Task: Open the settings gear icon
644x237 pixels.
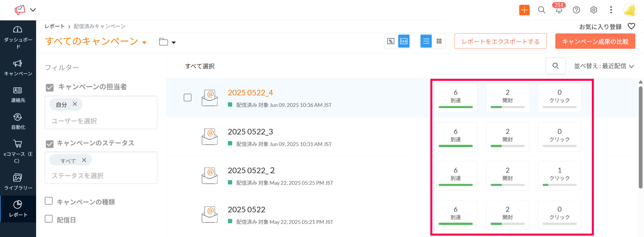Action: [593, 10]
